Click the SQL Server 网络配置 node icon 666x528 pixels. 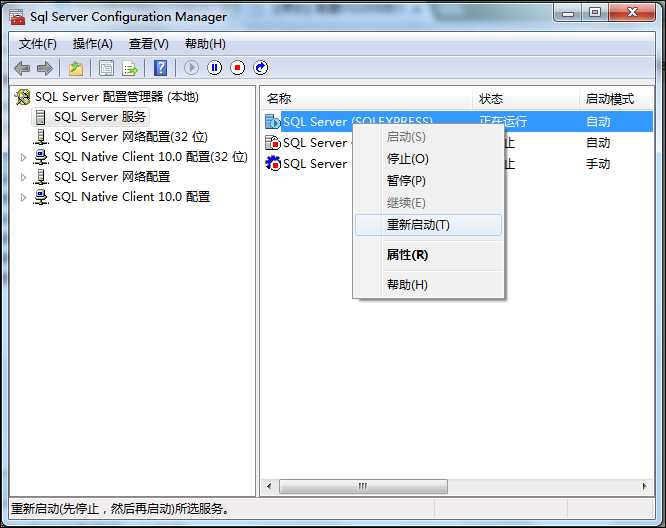tap(41, 177)
